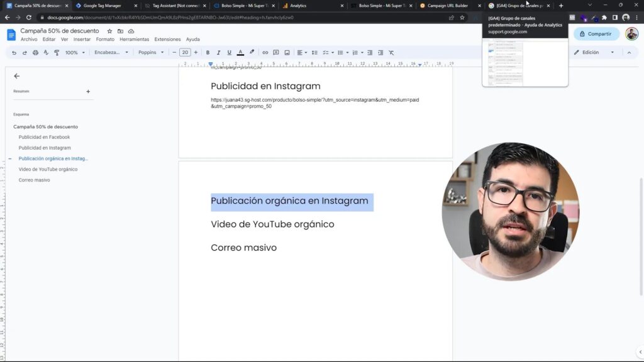The image size is (644, 362).
Task: Create a bulleted list
Action: click(340, 53)
